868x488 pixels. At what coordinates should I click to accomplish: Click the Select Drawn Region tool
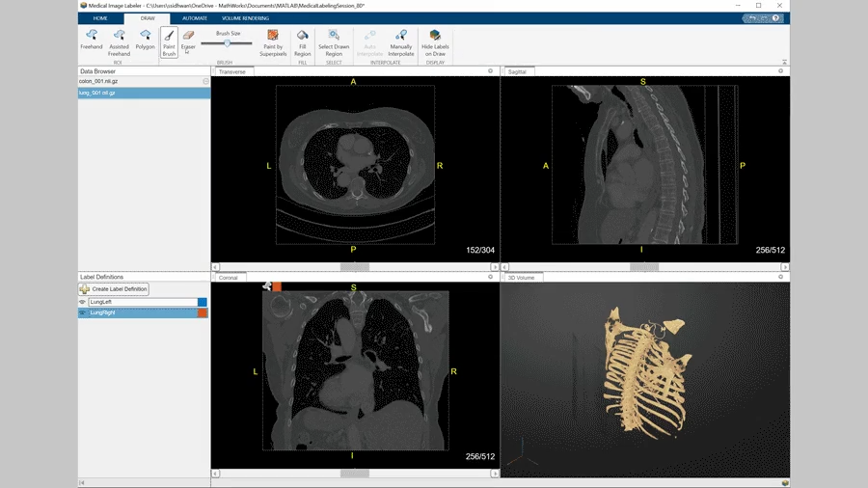click(334, 41)
